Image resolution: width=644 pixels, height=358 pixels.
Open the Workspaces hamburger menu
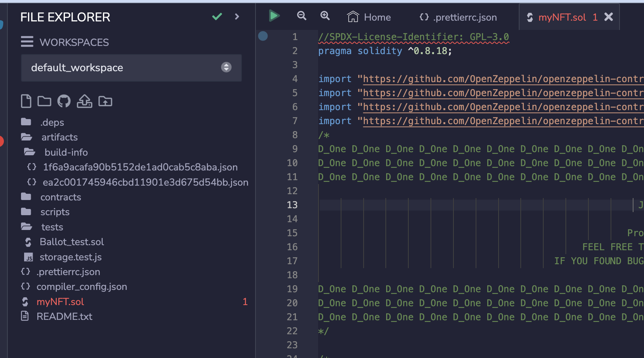point(27,42)
